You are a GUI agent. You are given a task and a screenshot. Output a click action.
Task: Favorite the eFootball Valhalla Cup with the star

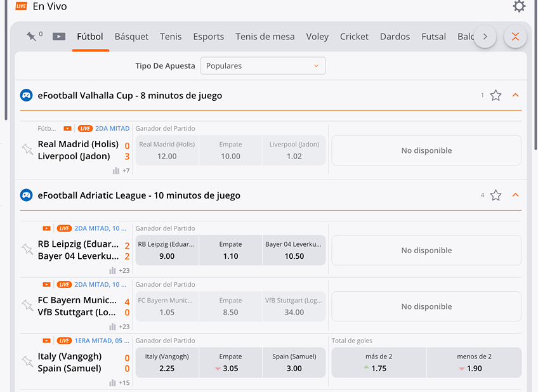[x=495, y=95]
